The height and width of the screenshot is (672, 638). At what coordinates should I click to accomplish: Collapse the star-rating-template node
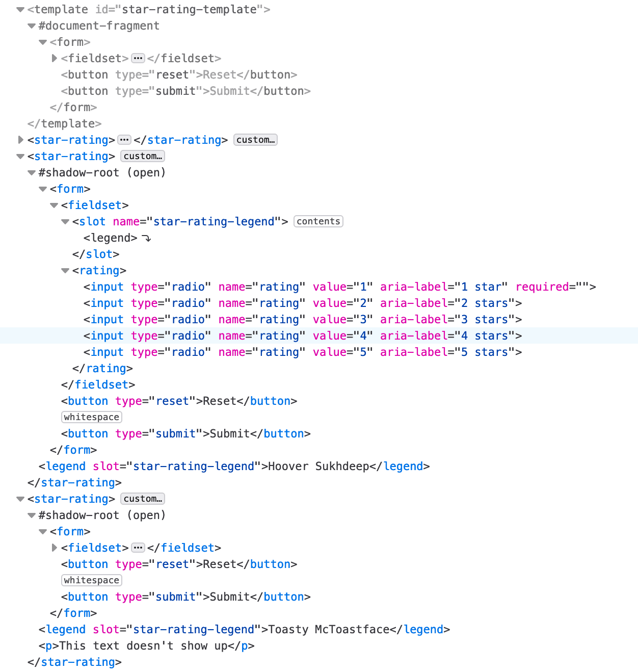click(20, 9)
